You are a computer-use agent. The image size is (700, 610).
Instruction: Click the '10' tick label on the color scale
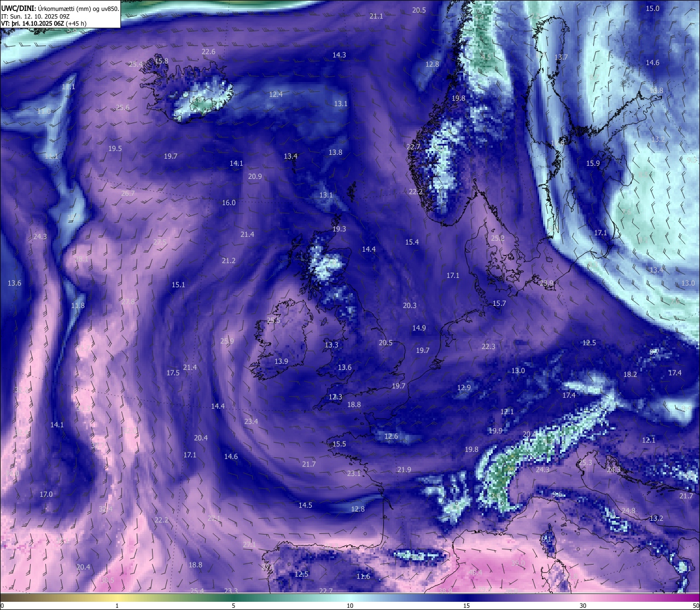(x=349, y=606)
